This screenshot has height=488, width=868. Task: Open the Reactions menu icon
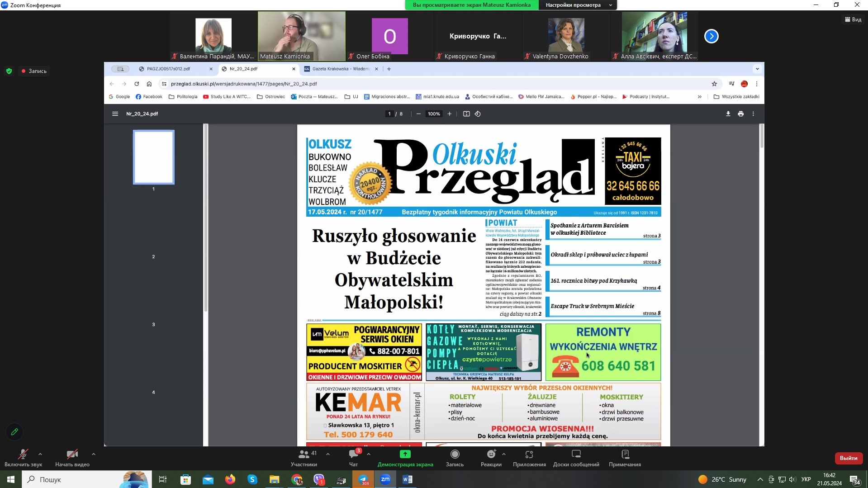click(491, 454)
